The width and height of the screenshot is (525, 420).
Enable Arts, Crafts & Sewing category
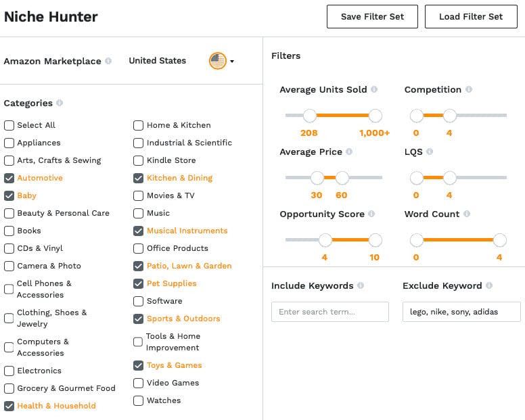[9, 160]
